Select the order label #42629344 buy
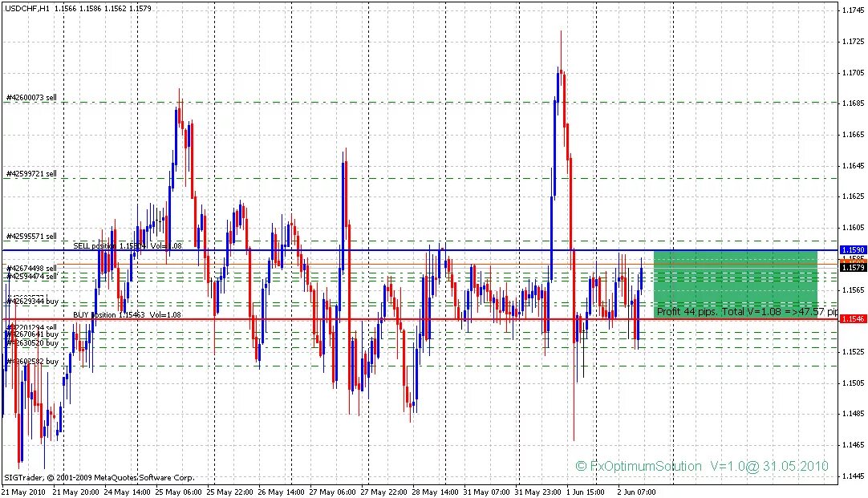868x498 pixels. click(32, 302)
